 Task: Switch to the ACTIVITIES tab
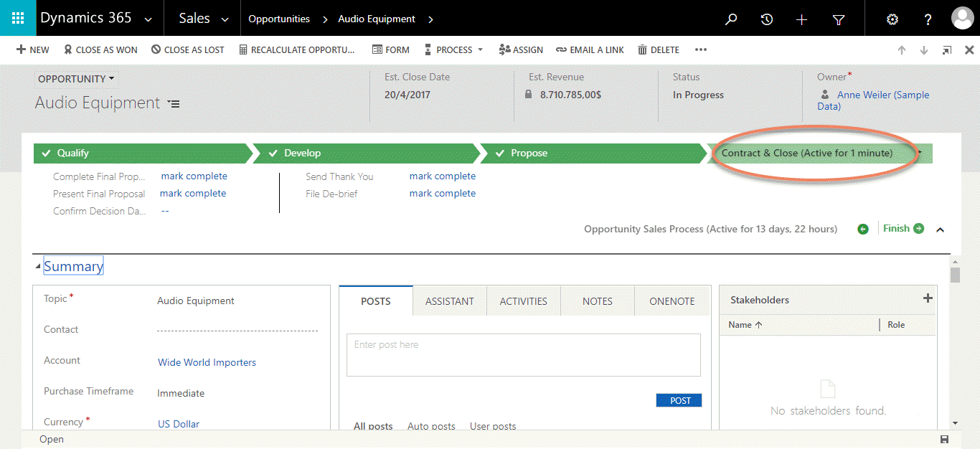tap(523, 301)
